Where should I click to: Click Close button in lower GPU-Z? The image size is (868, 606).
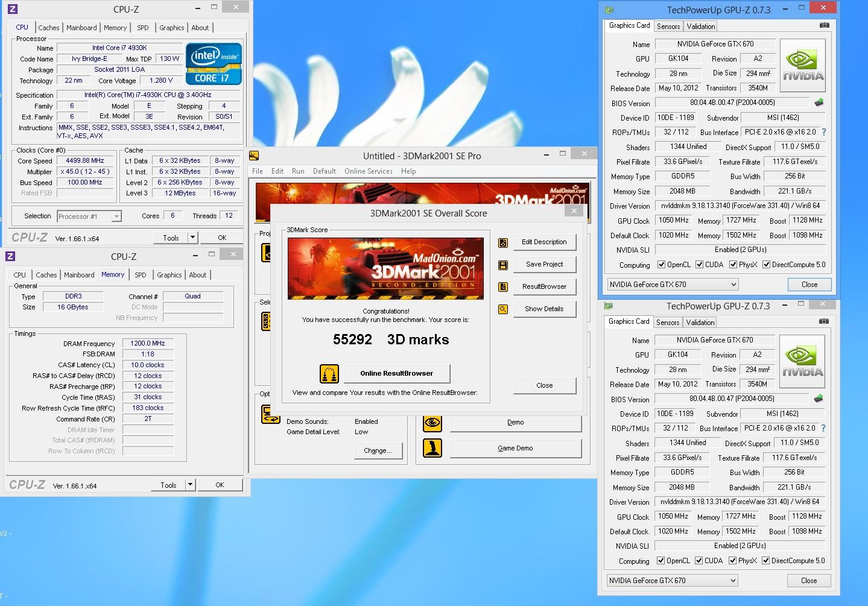[x=809, y=581]
